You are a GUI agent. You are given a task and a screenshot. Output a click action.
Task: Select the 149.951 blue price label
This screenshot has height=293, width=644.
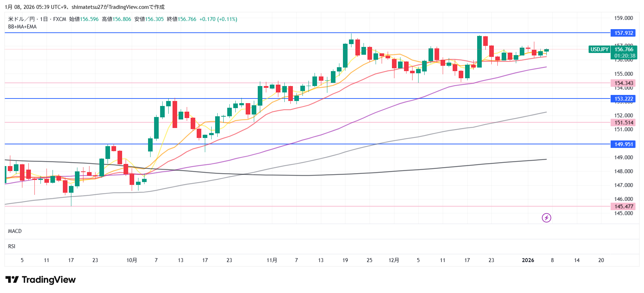pos(623,144)
